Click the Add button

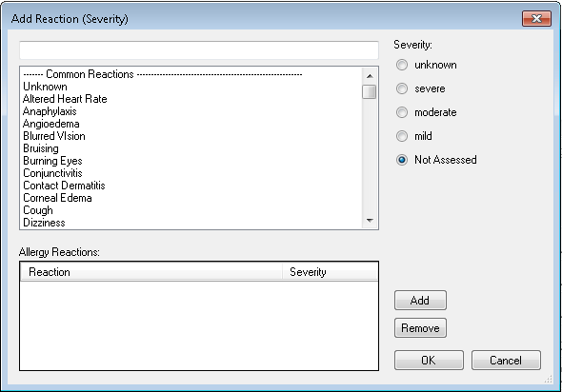coord(420,301)
